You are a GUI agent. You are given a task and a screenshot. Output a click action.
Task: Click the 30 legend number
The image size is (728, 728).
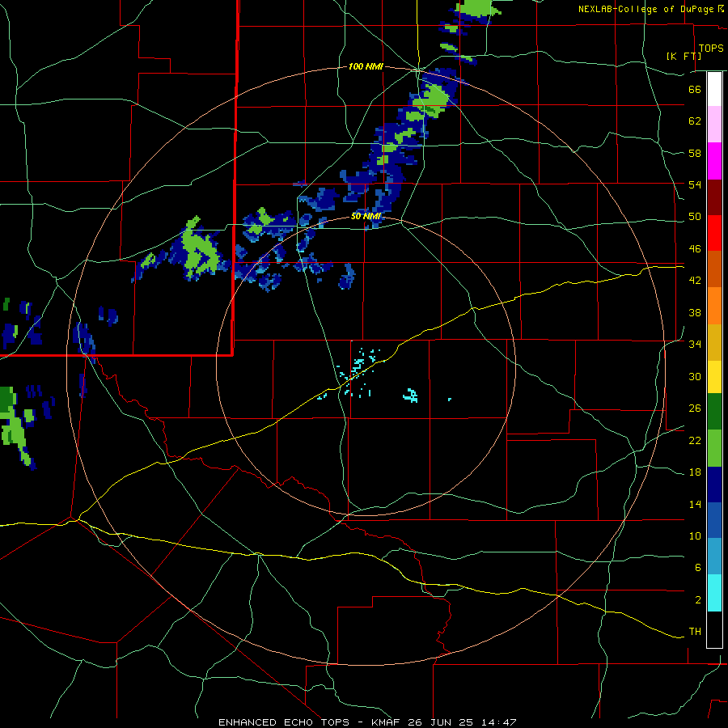[x=695, y=376]
